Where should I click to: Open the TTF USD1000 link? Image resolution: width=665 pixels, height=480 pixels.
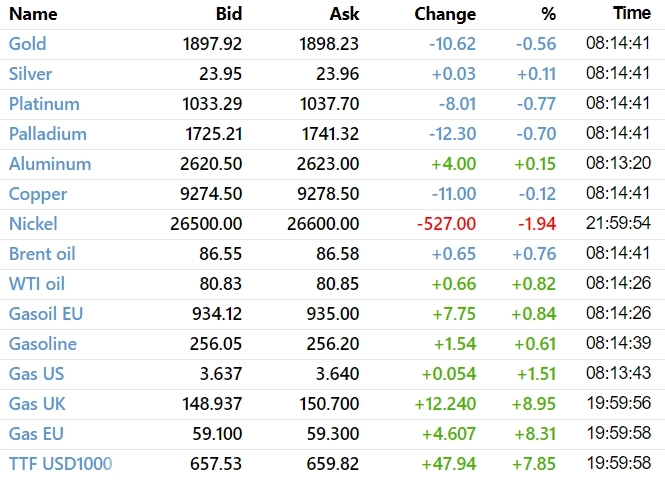click(x=60, y=464)
